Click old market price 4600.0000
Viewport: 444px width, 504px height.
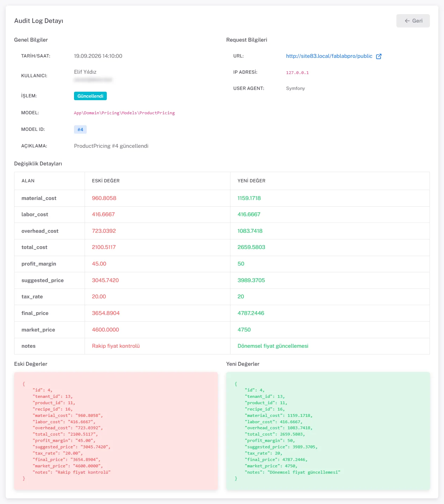(x=105, y=330)
